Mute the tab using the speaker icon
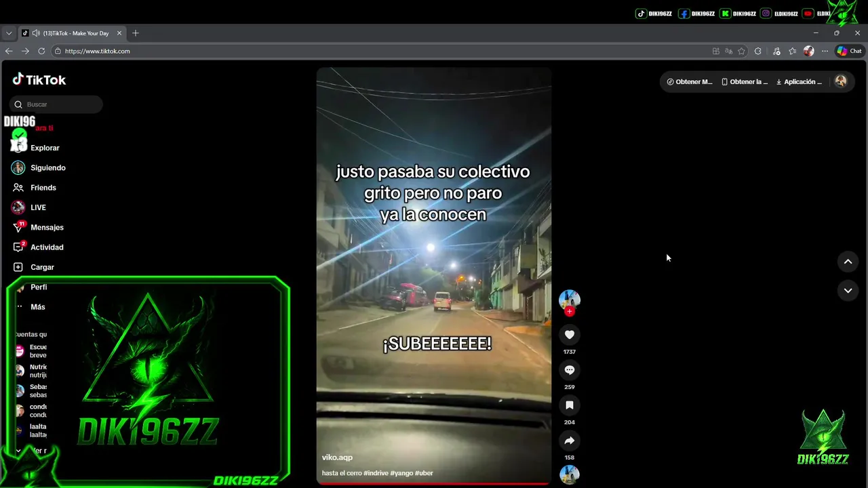Viewport: 868px width, 488px height. [36, 33]
